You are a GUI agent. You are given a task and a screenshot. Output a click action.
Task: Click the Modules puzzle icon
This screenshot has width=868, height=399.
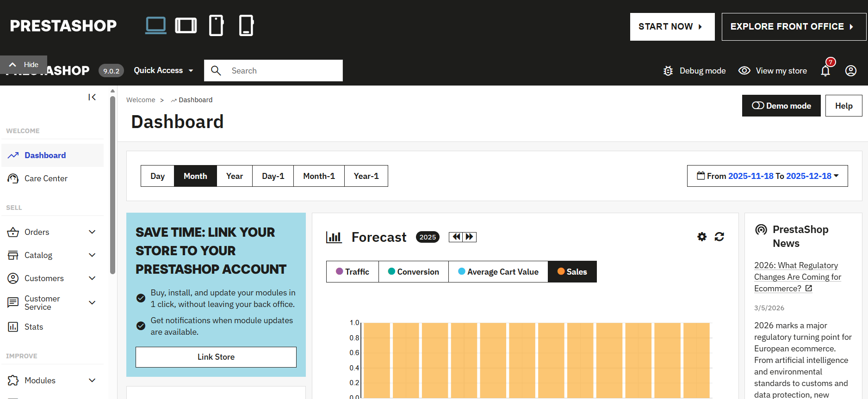coord(13,381)
